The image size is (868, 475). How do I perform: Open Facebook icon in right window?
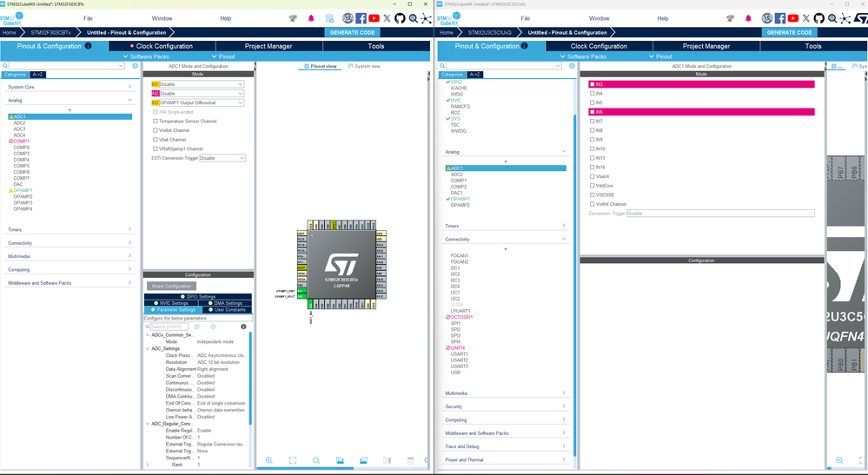coord(780,18)
